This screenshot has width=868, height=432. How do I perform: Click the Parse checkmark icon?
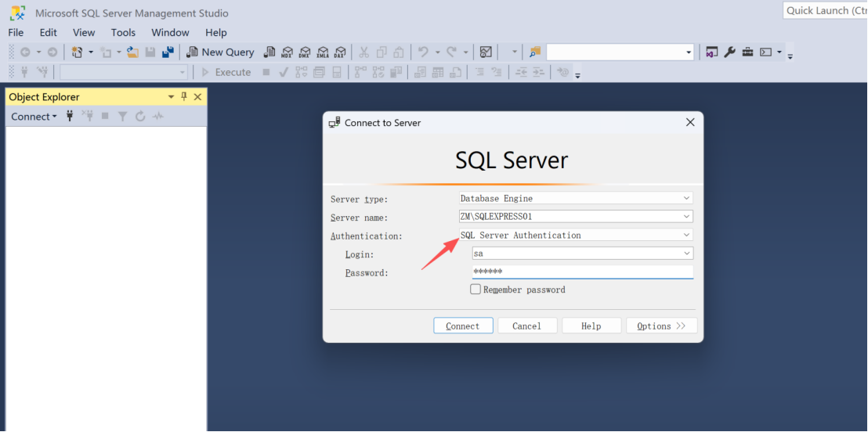coord(284,72)
